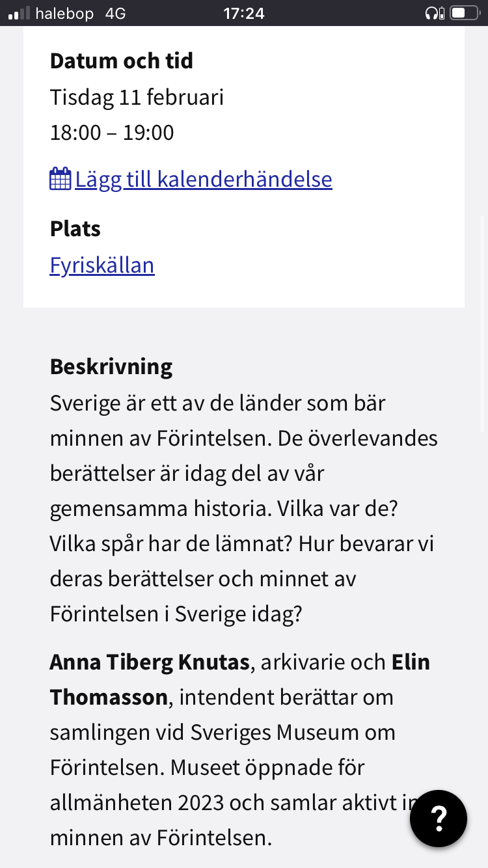Screen dimensions: 488x868
Task: Tap the 4G network indicator
Action: (x=115, y=13)
